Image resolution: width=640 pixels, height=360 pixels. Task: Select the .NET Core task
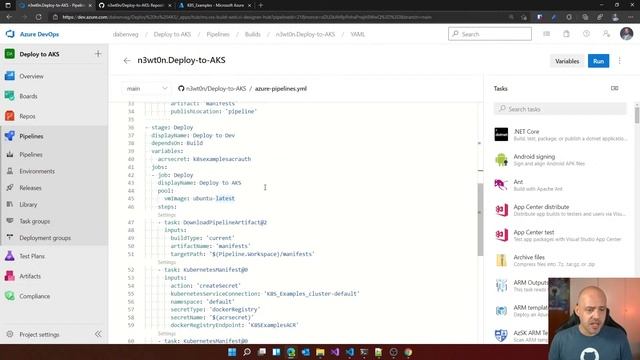(561, 135)
